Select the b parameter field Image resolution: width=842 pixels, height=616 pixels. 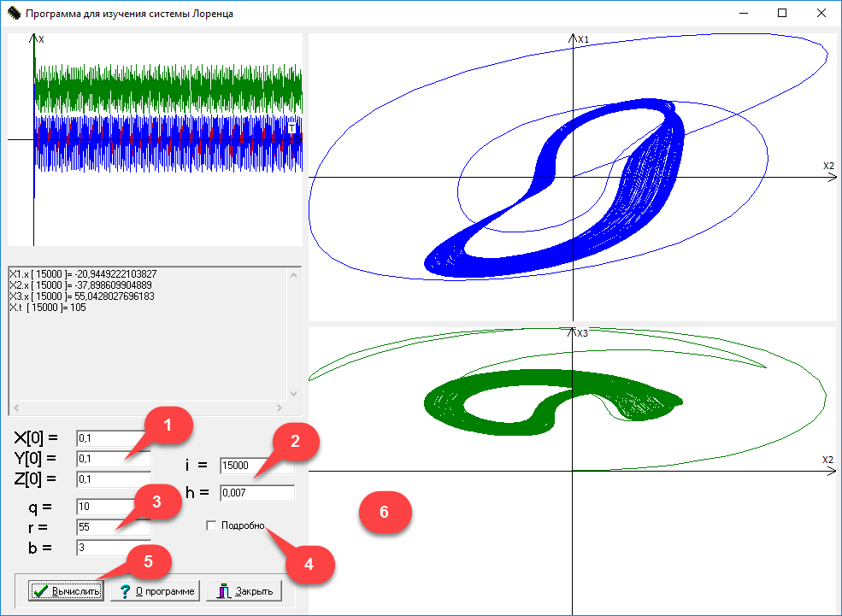click(x=112, y=547)
